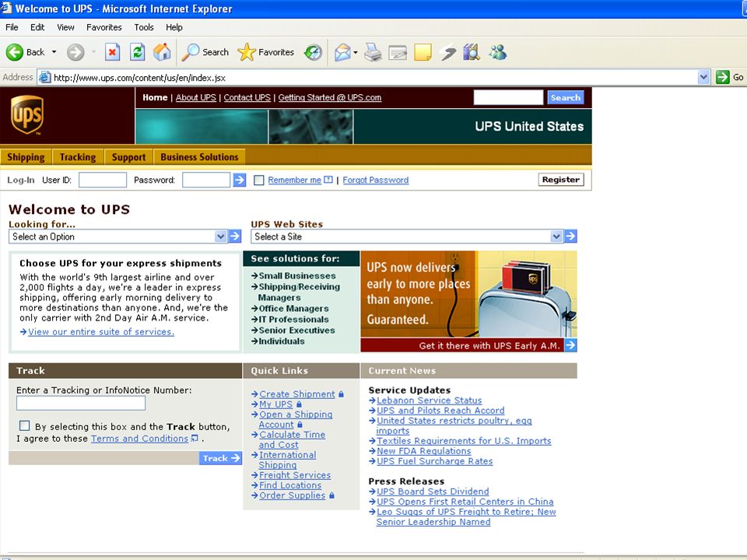Click the Research books icon in toolbar
Screen dimensions: 747x560
[472, 52]
